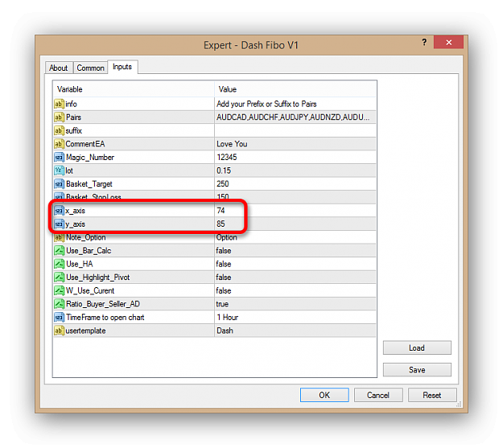Viewport: 503px width, 448px height.
Task: Edit the Pairs value AUDCAD,AUDCHF list
Action: click(295, 117)
